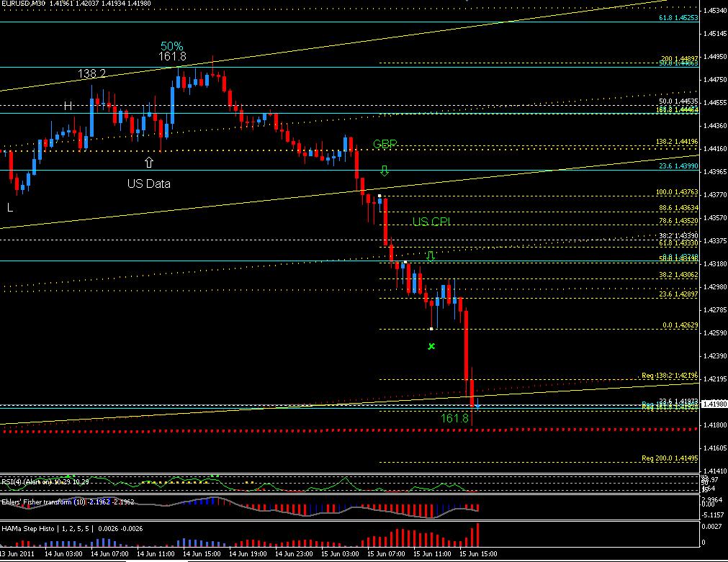Screen dimensions: 728x562
Task: Click the green down arrow under GBP label
Action: [385, 171]
